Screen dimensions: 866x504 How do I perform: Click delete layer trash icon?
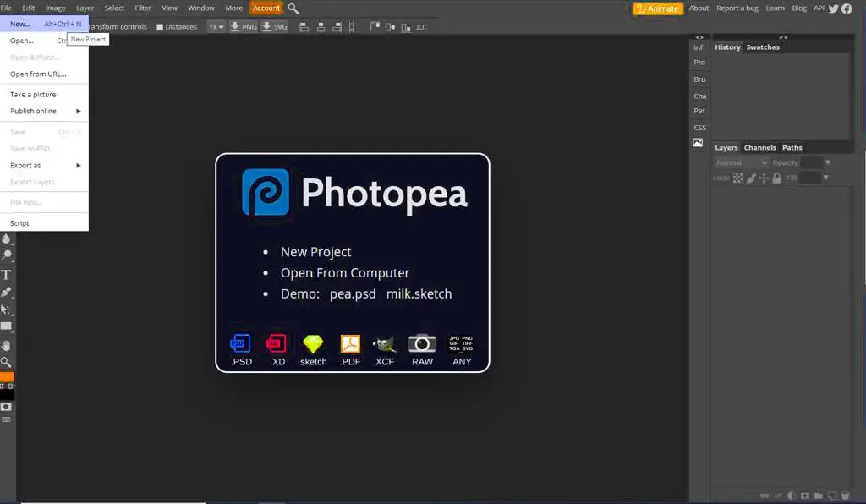845,496
